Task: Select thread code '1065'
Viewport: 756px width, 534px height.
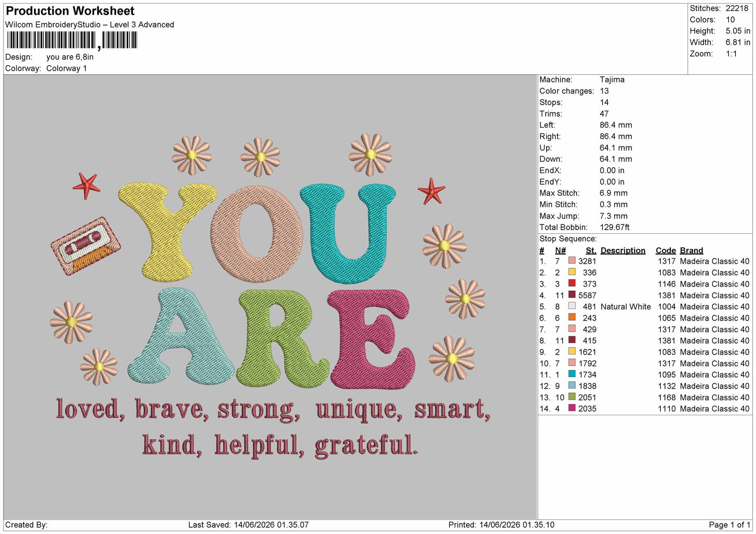Action: coord(667,317)
